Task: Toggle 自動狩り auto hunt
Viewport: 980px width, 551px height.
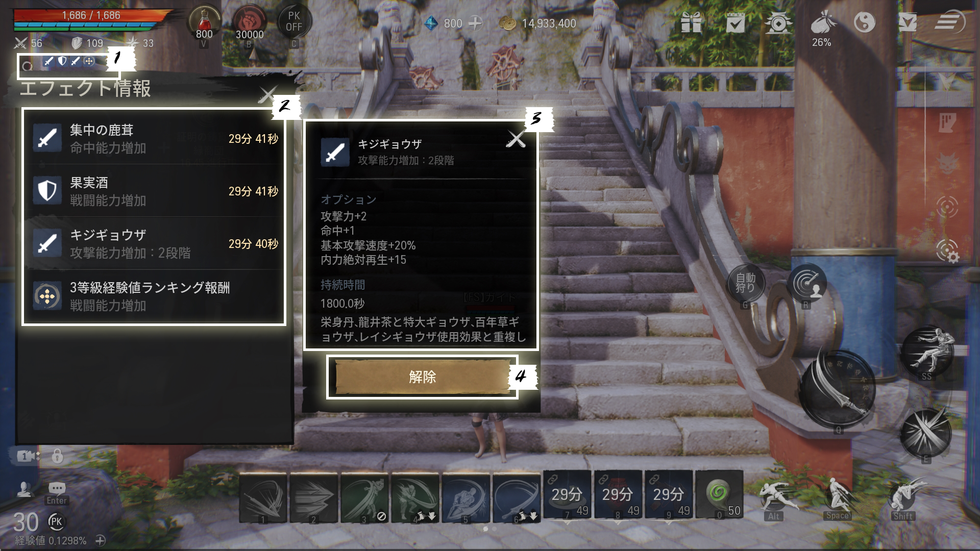Action: [745, 284]
